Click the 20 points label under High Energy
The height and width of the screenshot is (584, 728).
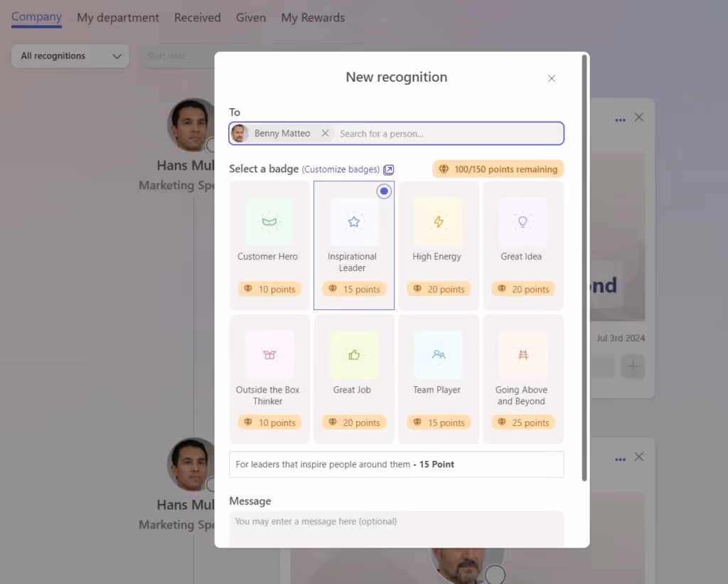(x=439, y=290)
